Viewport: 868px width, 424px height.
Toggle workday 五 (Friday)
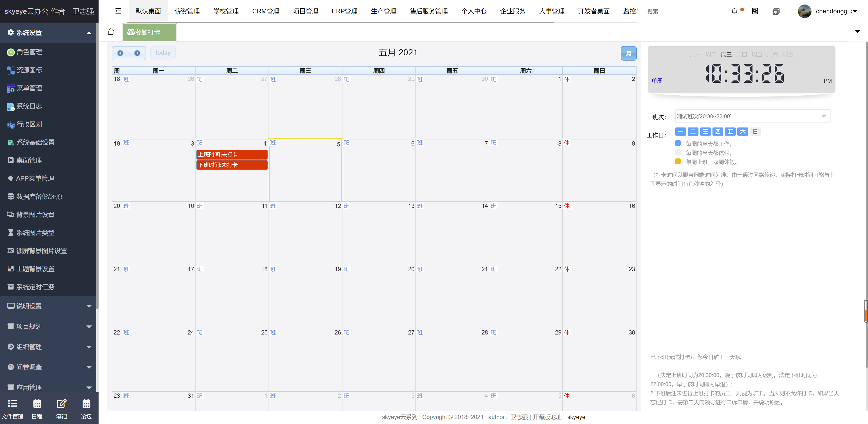click(730, 132)
